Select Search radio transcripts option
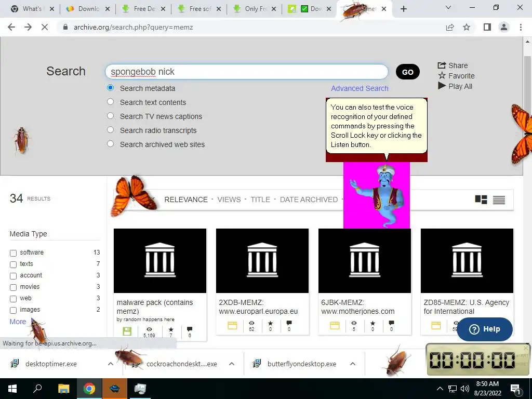 pyautogui.click(x=110, y=129)
